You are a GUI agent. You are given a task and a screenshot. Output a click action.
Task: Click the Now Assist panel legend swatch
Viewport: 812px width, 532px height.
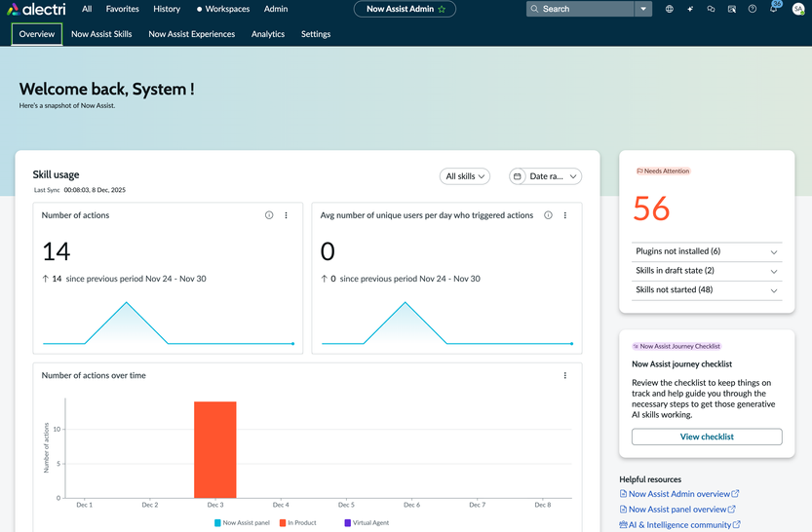coord(218,523)
